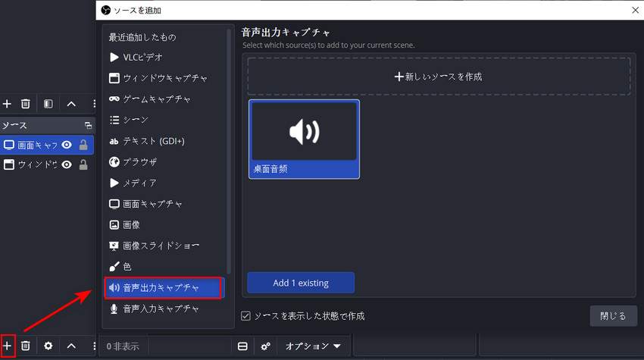Open more options dots in sources toolbar
The width and height of the screenshot is (644, 360).
click(x=94, y=346)
